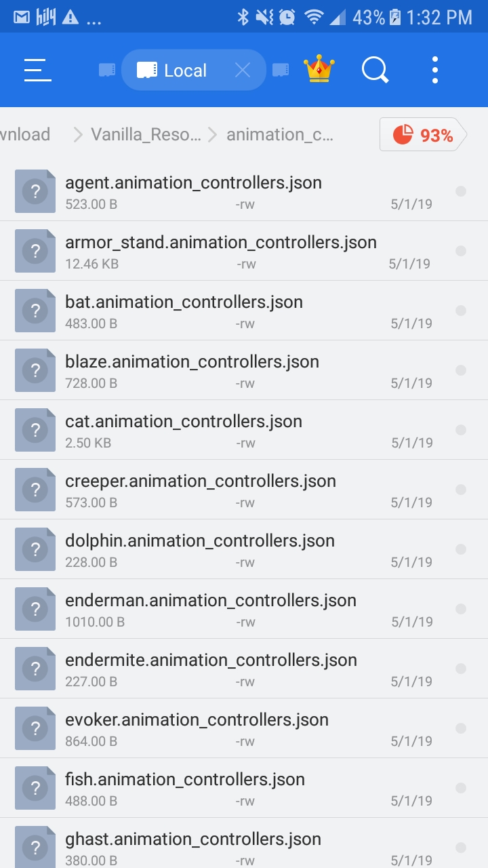Toggle selection dot for evoker.animation_controllers.json
This screenshot has height=868, width=488.
(x=461, y=728)
